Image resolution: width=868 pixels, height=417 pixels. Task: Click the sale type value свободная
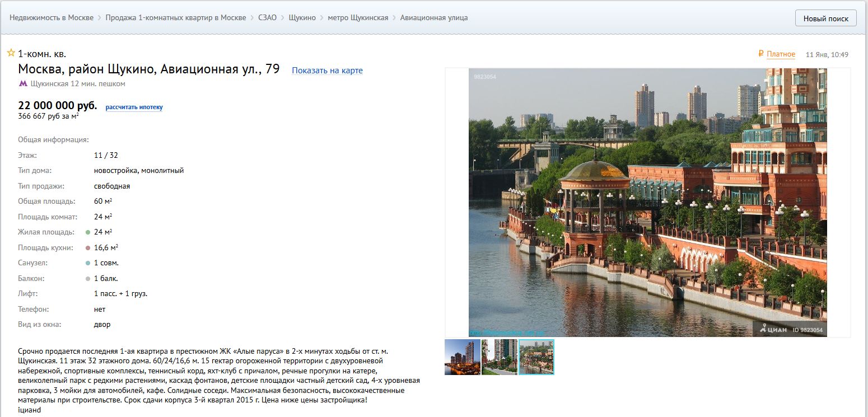[112, 186]
